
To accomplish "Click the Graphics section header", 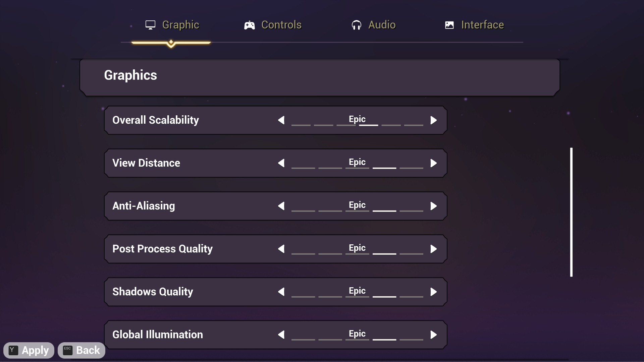I will pyautogui.click(x=320, y=77).
